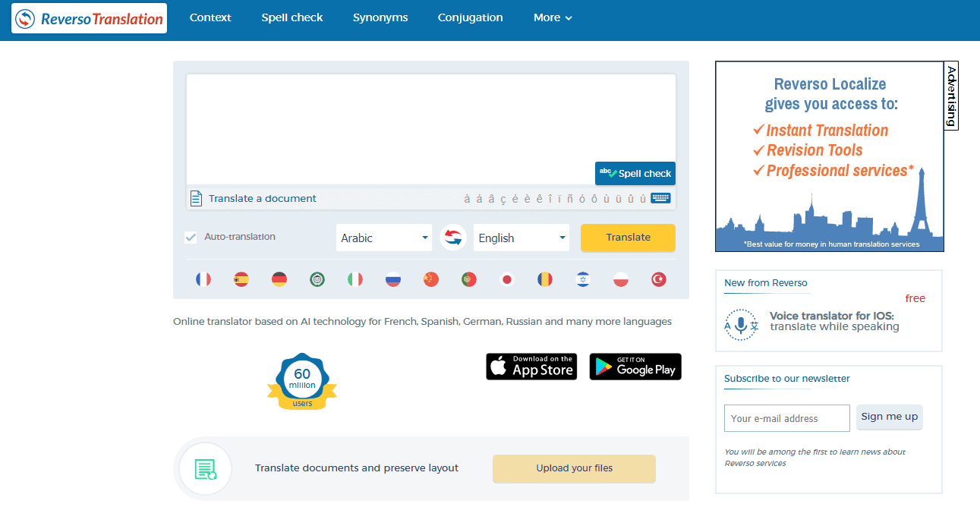Click the Arabic language flag icon
Image resolution: width=980 pixels, height=507 pixels.
(317, 279)
